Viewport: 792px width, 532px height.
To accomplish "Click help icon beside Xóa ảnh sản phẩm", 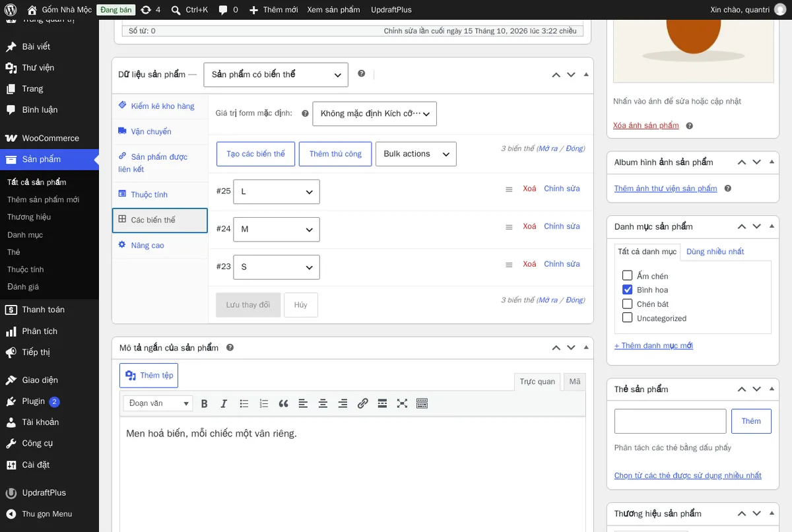I will [689, 125].
